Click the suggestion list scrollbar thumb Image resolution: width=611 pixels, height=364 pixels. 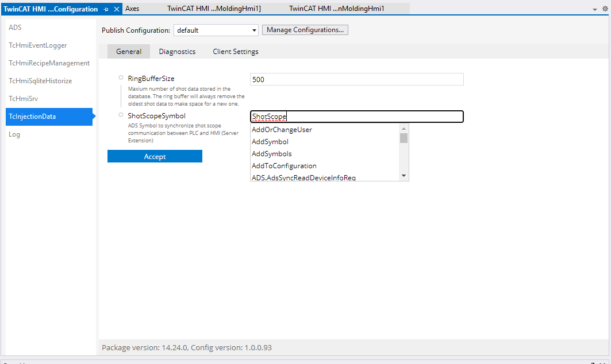404,138
